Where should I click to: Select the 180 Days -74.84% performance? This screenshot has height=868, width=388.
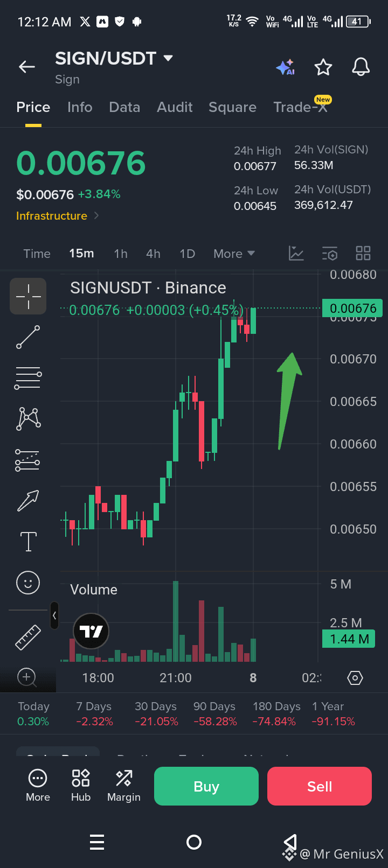(x=276, y=714)
